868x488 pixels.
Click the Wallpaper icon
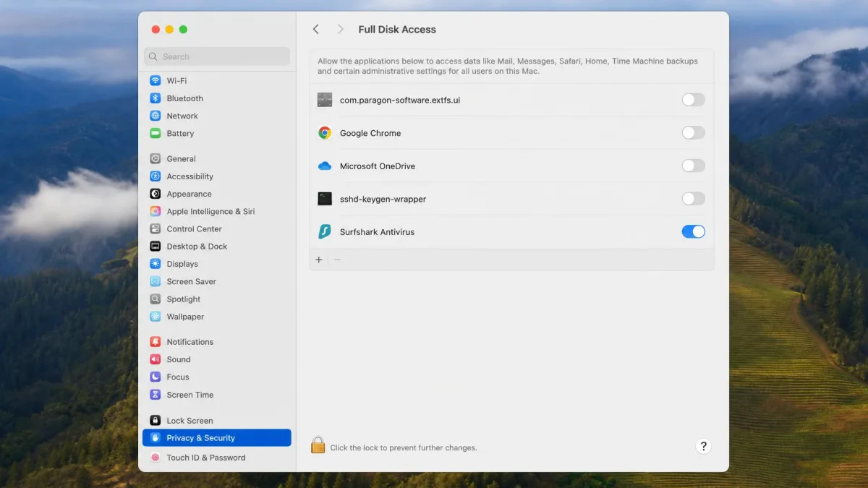(155, 317)
